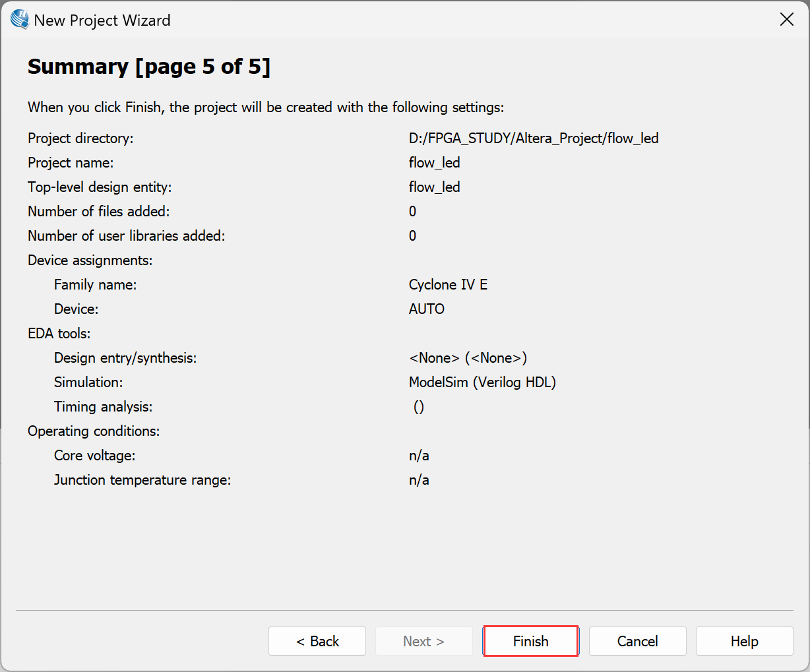Image resolution: width=810 pixels, height=672 pixels.
Task: Close the New Project Wizard window
Action: 786,20
